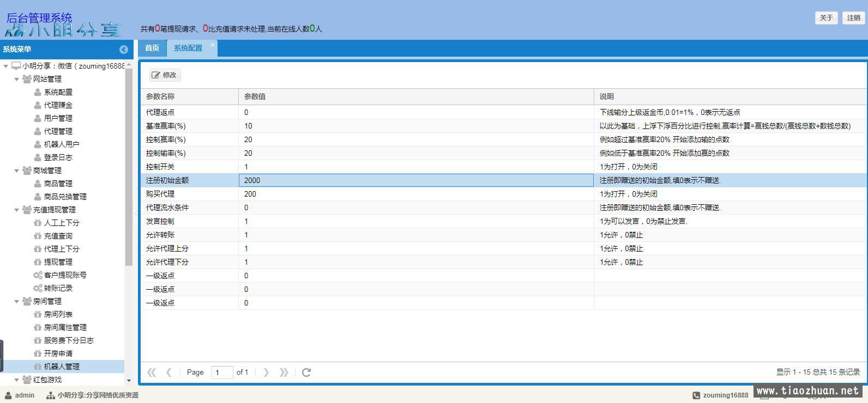Click the gift icon beside 开房申请
Screen dimensions: 868x403
tap(38, 353)
